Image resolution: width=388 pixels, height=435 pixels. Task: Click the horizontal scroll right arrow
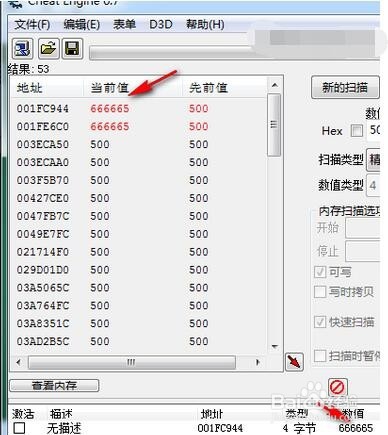pos(257,362)
